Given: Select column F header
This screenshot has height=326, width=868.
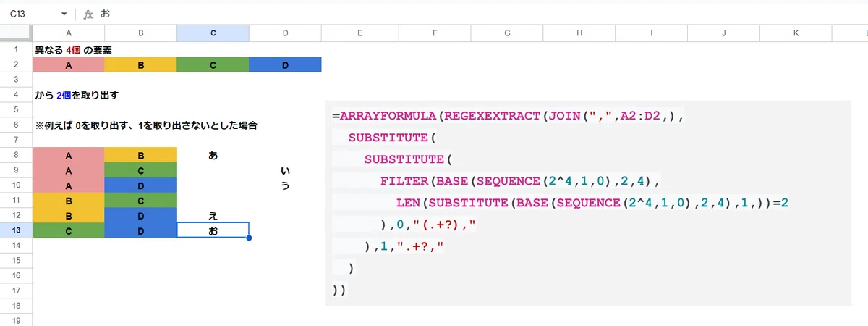Looking at the screenshot, I should click(434, 34).
